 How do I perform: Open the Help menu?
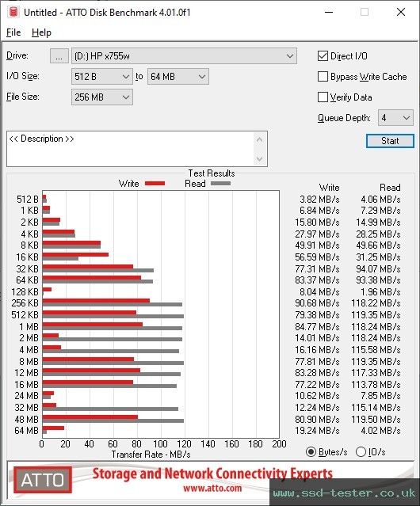pyautogui.click(x=41, y=32)
